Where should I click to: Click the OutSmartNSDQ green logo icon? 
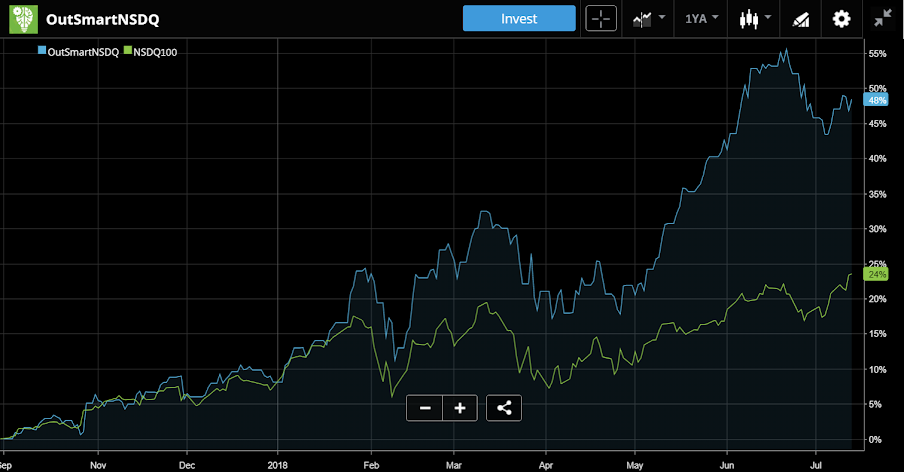24,19
